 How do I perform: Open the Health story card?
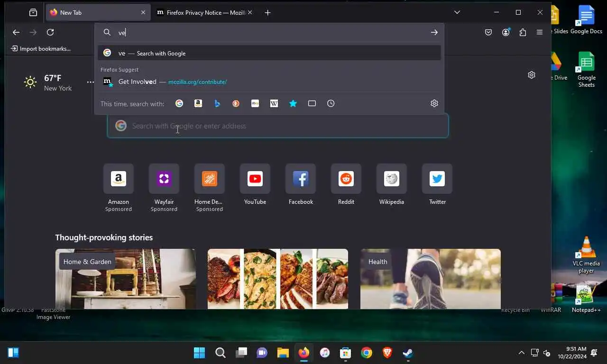pyautogui.click(x=431, y=279)
